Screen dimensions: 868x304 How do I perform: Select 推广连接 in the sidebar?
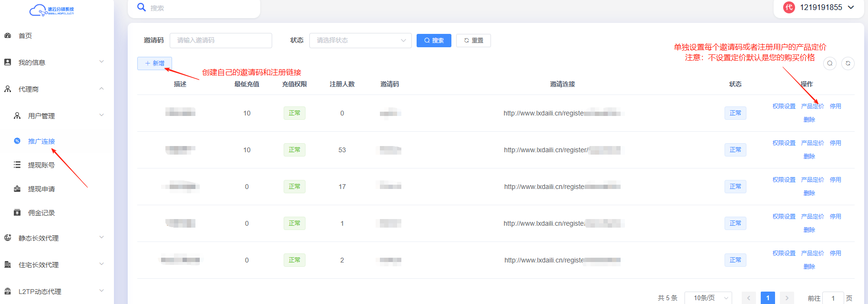(x=41, y=141)
